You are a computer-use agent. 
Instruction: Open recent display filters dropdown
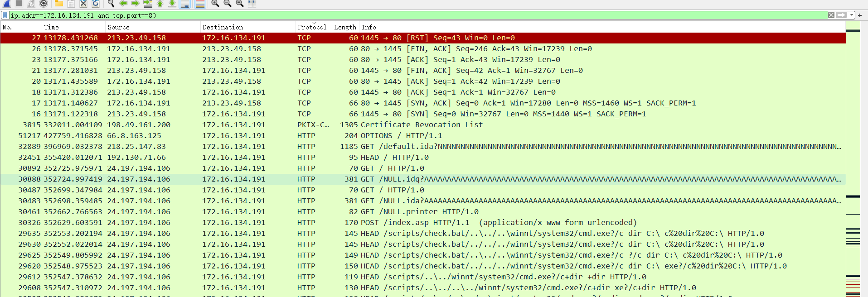[x=852, y=15]
